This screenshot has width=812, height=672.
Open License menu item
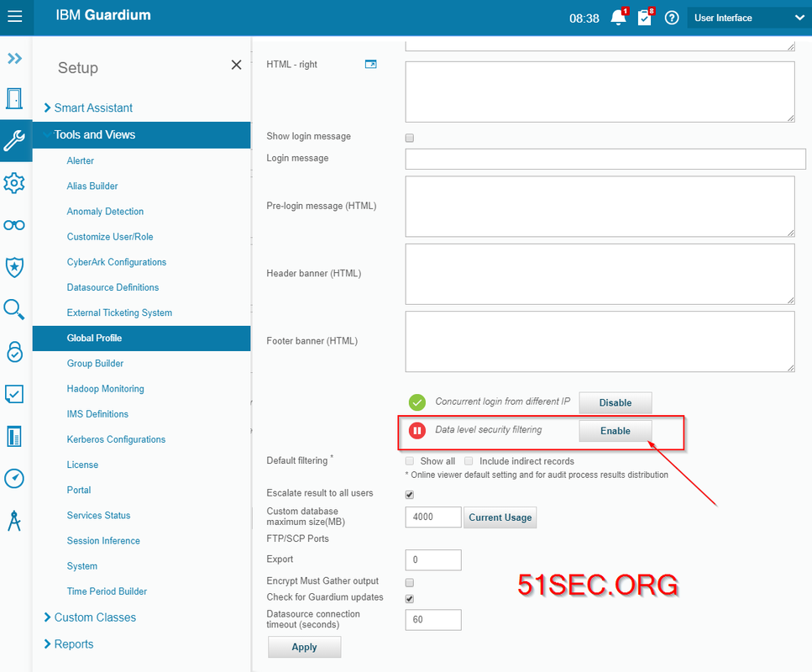pyautogui.click(x=82, y=465)
